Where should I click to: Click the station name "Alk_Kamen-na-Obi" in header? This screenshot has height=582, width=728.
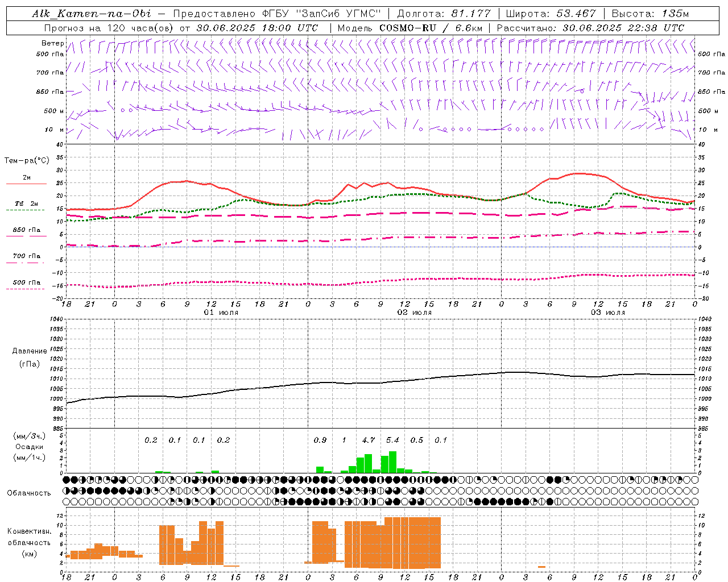(92, 14)
